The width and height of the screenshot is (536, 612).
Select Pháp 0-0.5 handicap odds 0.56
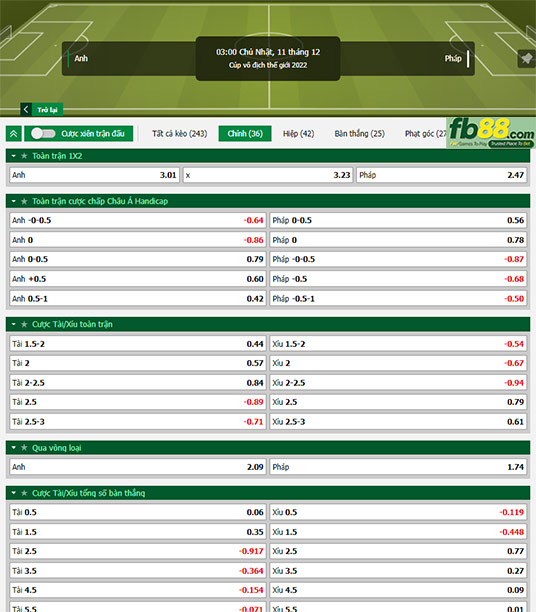tap(398, 221)
